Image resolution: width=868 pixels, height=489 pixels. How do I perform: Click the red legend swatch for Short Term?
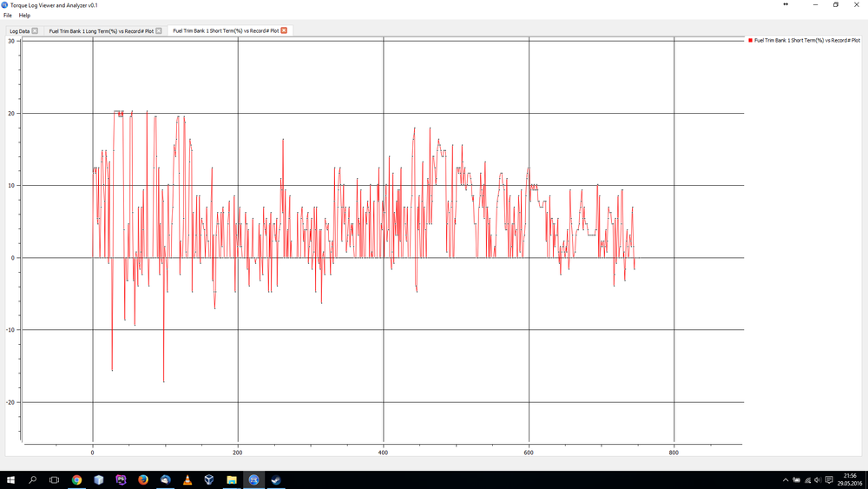coord(750,41)
